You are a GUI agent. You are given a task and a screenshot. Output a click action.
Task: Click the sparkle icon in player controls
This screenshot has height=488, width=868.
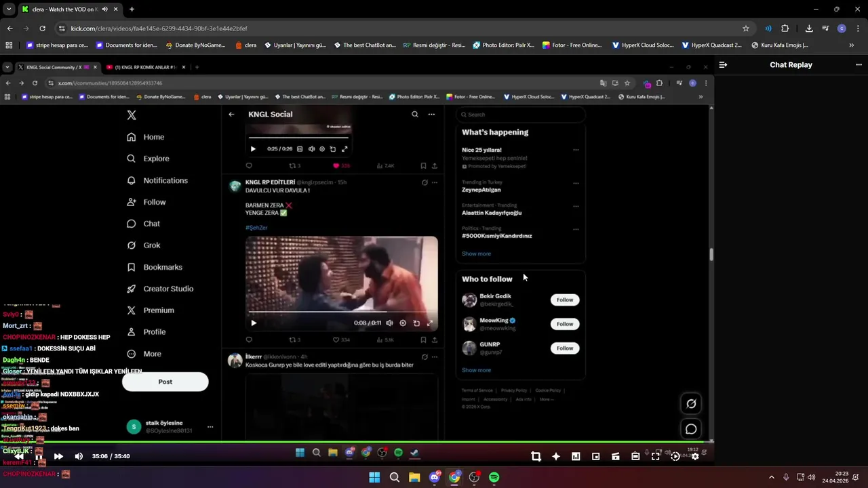click(556, 456)
